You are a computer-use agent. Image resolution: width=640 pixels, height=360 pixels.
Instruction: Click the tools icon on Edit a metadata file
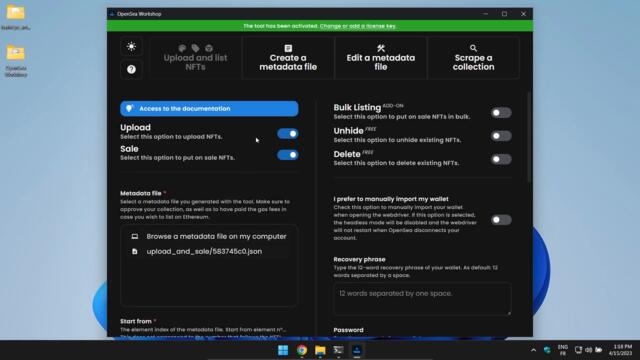(x=381, y=48)
